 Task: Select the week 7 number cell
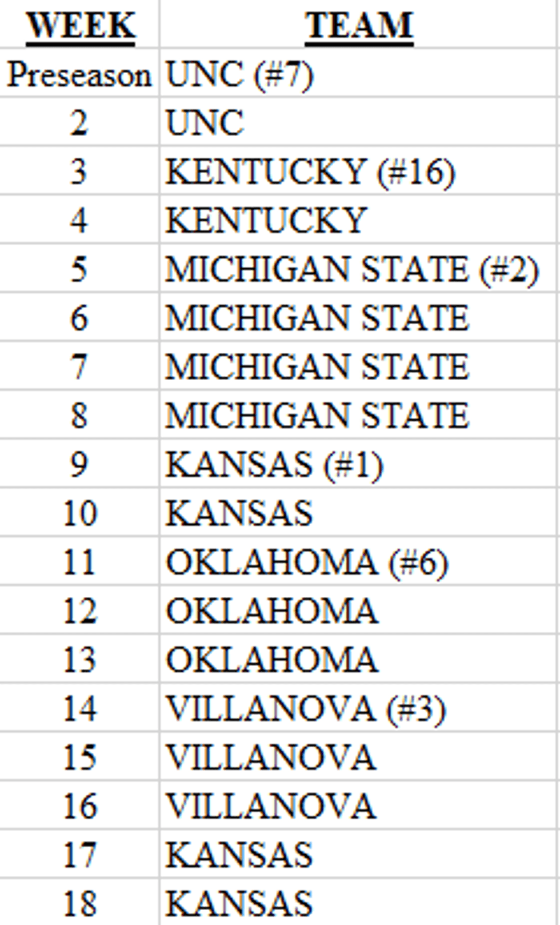pos(79,366)
